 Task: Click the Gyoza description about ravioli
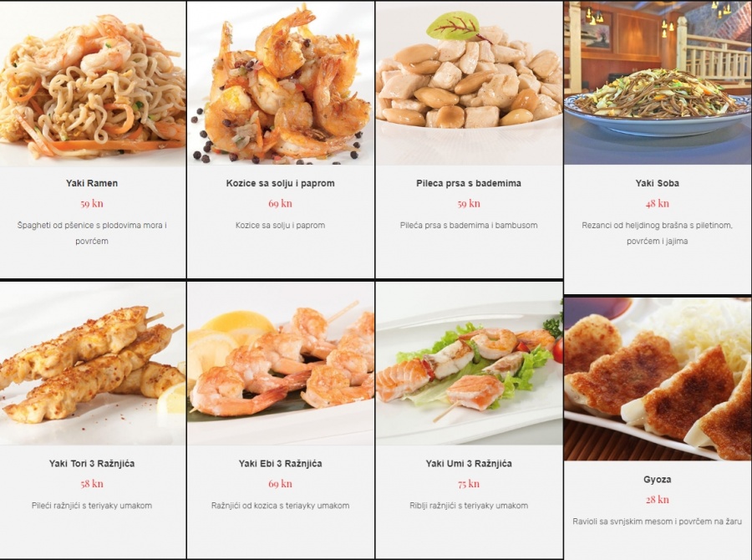(657, 521)
